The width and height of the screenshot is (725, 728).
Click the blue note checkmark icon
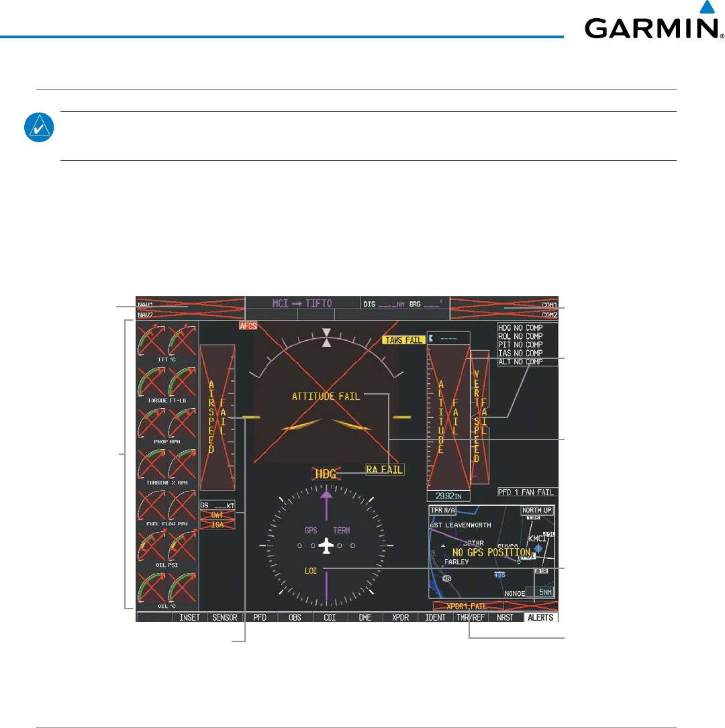coord(39,127)
